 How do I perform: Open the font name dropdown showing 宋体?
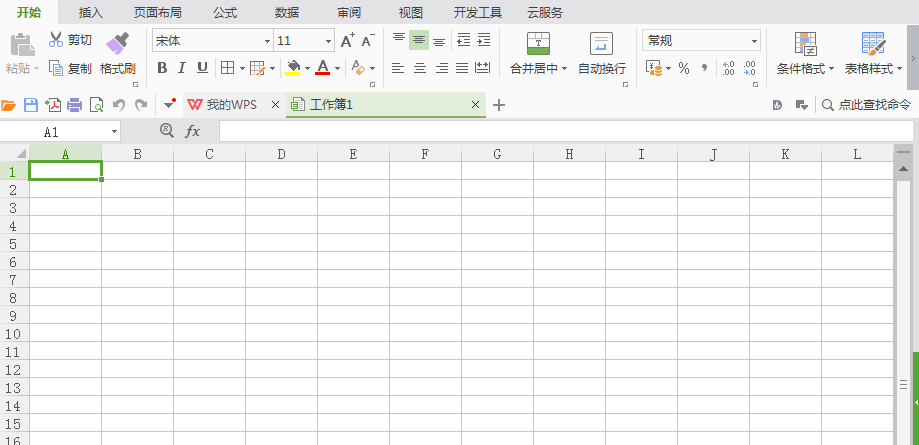coord(267,41)
